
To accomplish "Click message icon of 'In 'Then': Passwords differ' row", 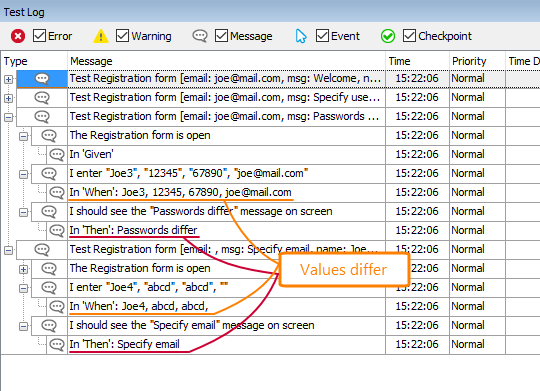I will pyautogui.click(x=56, y=230).
